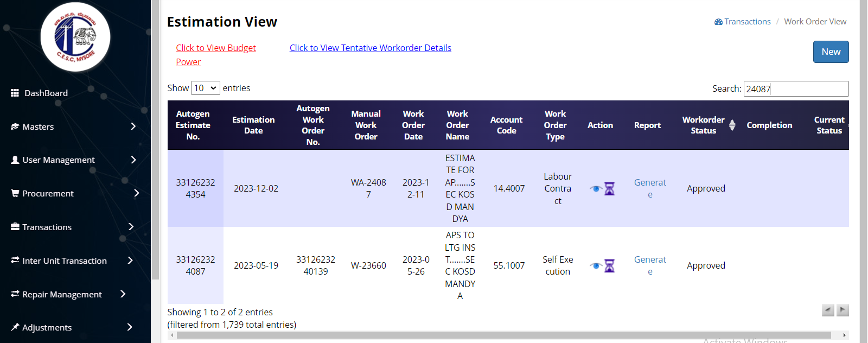Click the Transactions breadcrumb link

(747, 22)
